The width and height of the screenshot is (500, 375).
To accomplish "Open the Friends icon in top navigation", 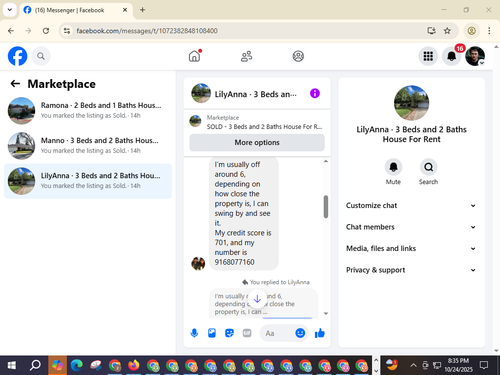I will 246,56.
